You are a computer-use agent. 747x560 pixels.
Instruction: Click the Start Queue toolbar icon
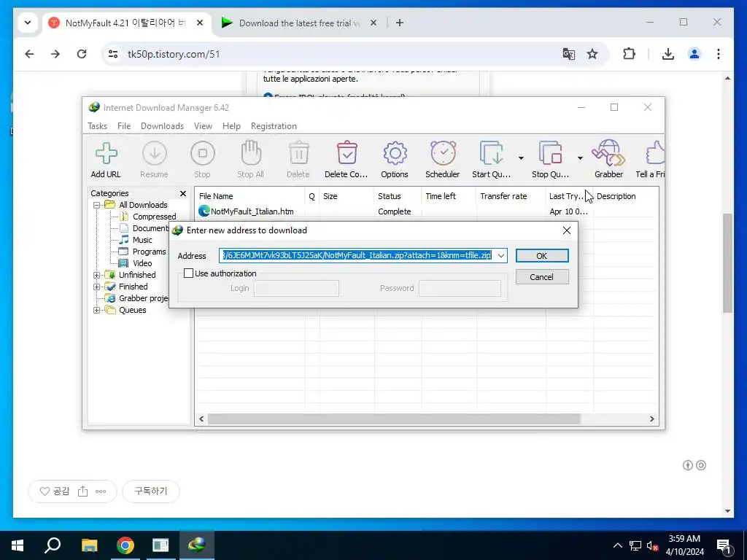point(491,160)
